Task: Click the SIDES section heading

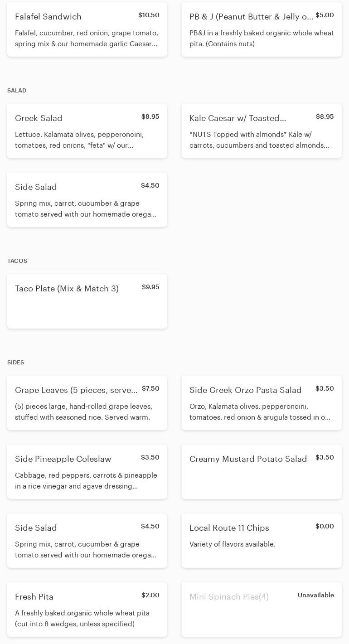Action: click(x=16, y=363)
